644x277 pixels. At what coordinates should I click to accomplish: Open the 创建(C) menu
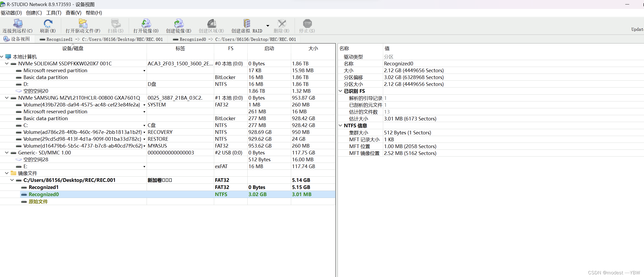tap(34, 13)
